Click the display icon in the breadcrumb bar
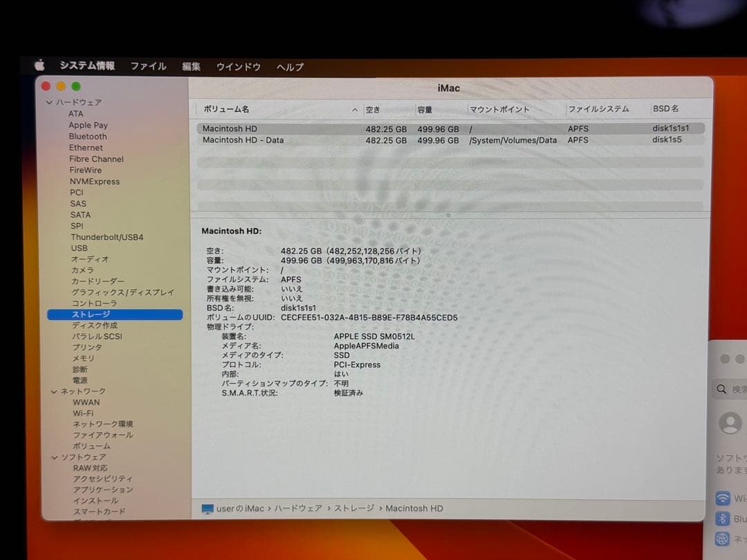Screen dimensions: 747x560 click(207, 508)
